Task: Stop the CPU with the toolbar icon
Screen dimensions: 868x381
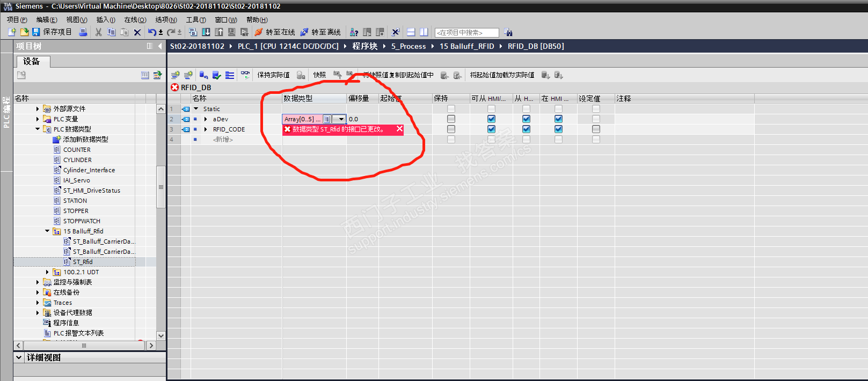Action: pos(380,32)
